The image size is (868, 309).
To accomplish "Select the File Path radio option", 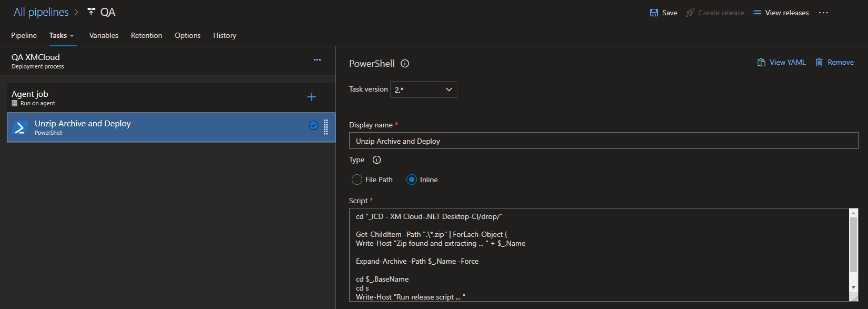I will point(357,180).
